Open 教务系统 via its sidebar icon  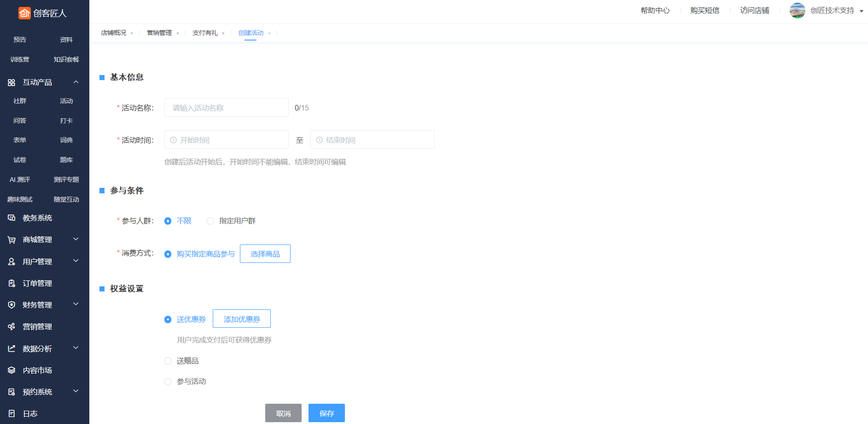tap(12, 218)
